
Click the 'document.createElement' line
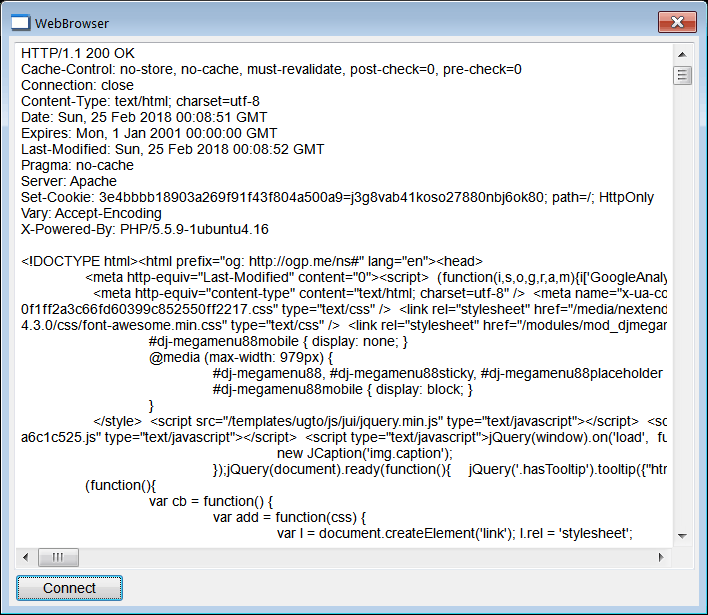[x=455, y=533]
